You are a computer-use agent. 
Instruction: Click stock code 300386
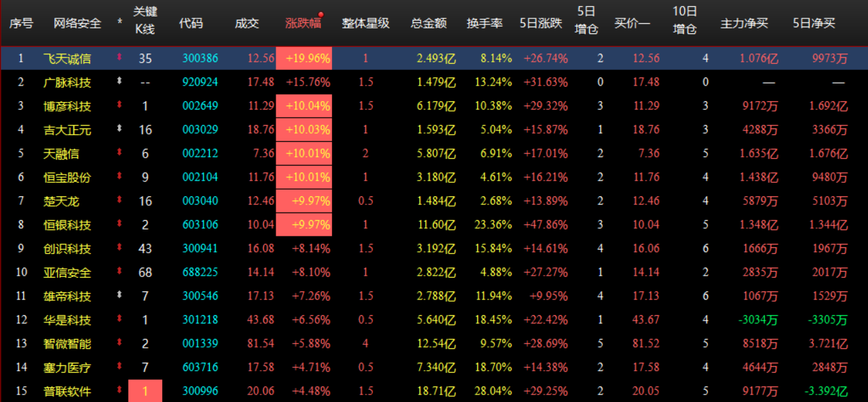coord(200,58)
